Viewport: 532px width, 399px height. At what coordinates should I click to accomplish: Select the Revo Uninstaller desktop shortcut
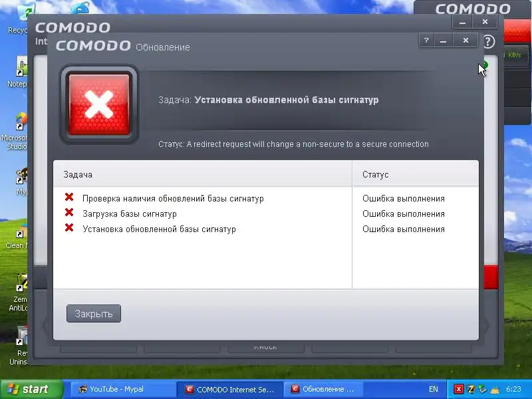click(19, 345)
